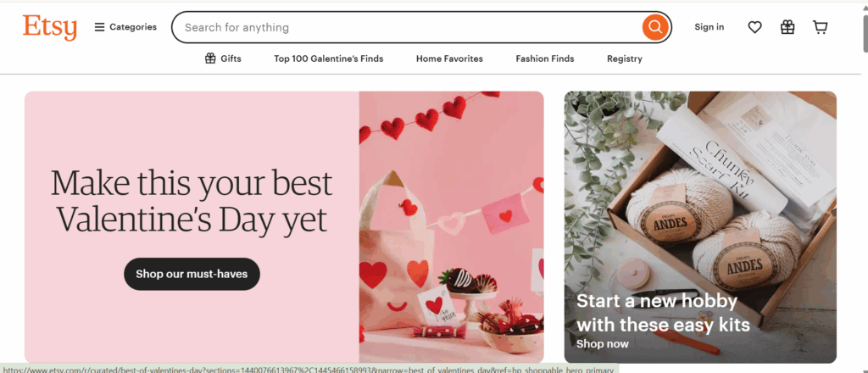Click the gift icon beside Gifts

coord(210,58)
